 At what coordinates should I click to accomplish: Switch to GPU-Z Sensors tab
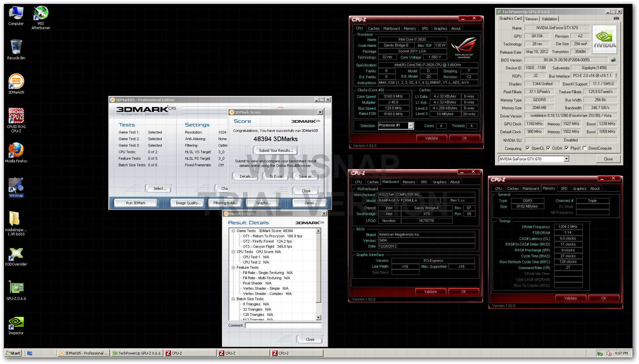pyautogui.click(x=532, y=19)
